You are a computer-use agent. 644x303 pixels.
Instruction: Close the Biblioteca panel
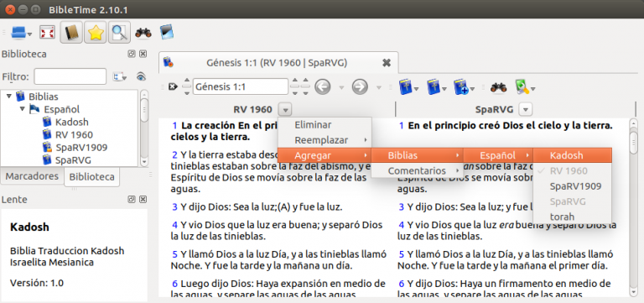point(143,54)
